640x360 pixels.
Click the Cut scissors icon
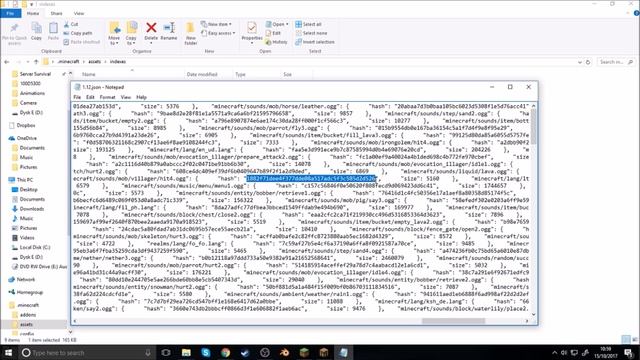(x=67, y=24)
